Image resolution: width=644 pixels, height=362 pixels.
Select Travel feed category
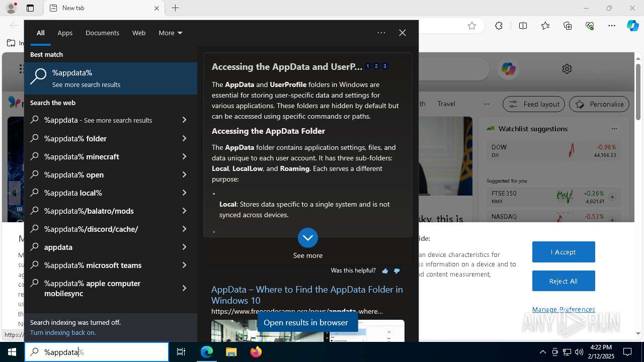click(x=446, y=104)
